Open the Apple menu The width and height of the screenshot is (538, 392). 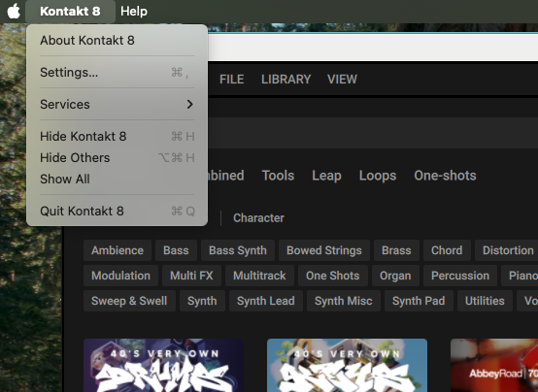14,11
